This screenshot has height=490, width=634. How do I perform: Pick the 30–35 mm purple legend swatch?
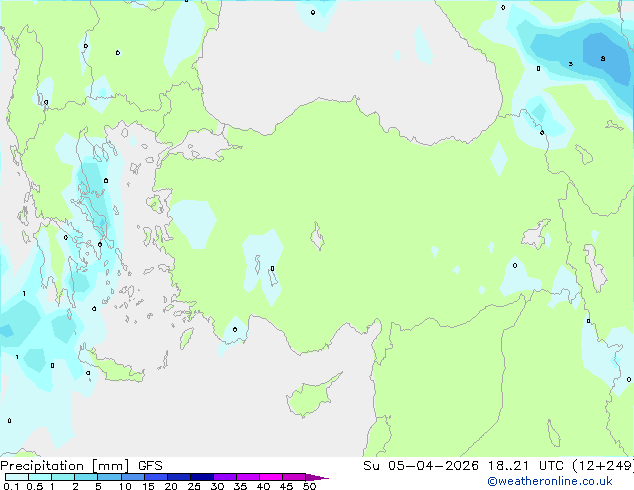pyautogui.click(x=225, y=477)
